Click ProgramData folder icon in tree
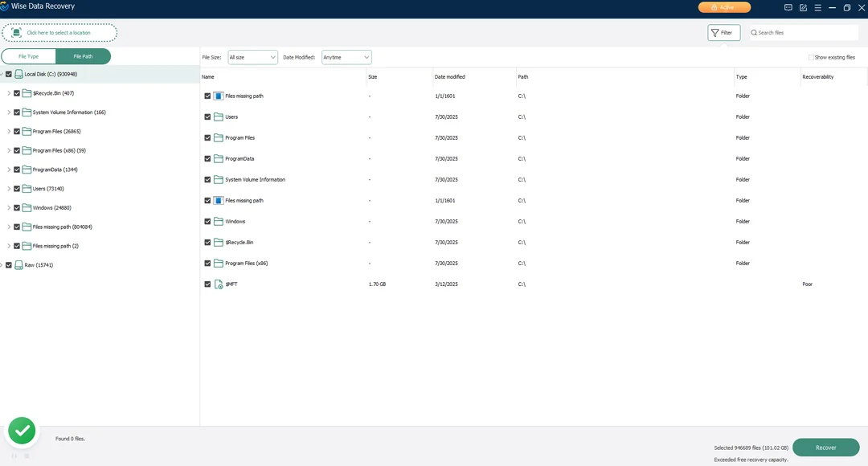This screenshot has height=466, width=868. tap(27, 170)
